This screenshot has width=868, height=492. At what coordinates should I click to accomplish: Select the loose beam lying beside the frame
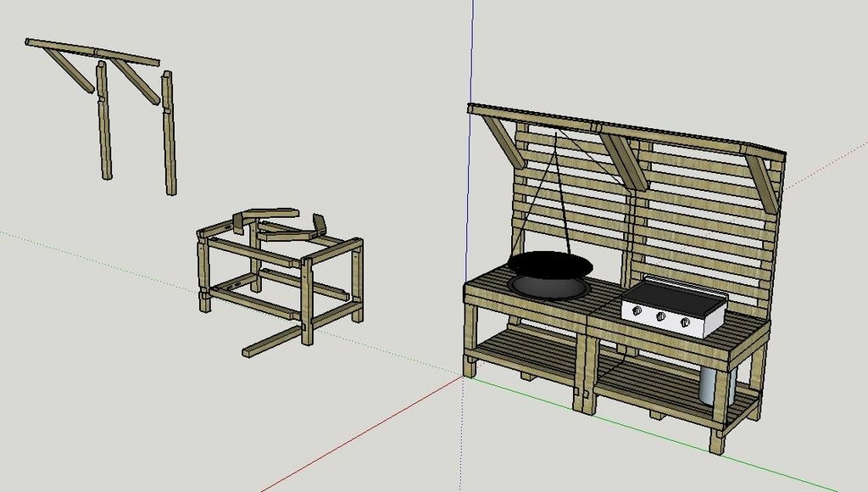point(272,341)
